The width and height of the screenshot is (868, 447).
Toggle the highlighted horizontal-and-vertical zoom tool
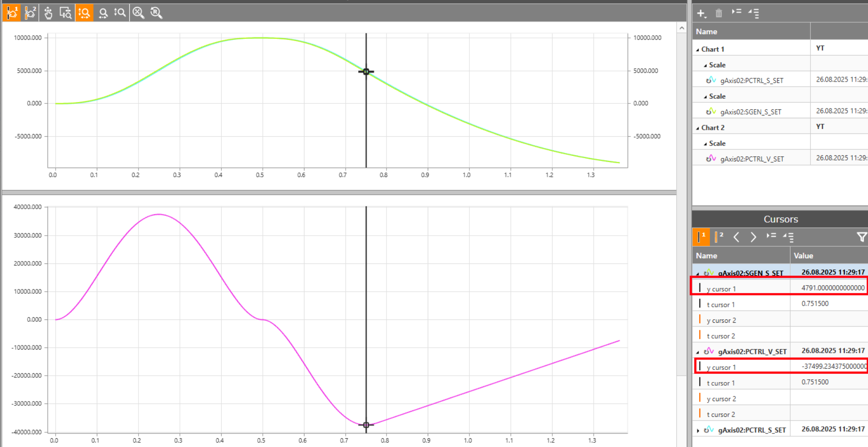tap(84, 13)
